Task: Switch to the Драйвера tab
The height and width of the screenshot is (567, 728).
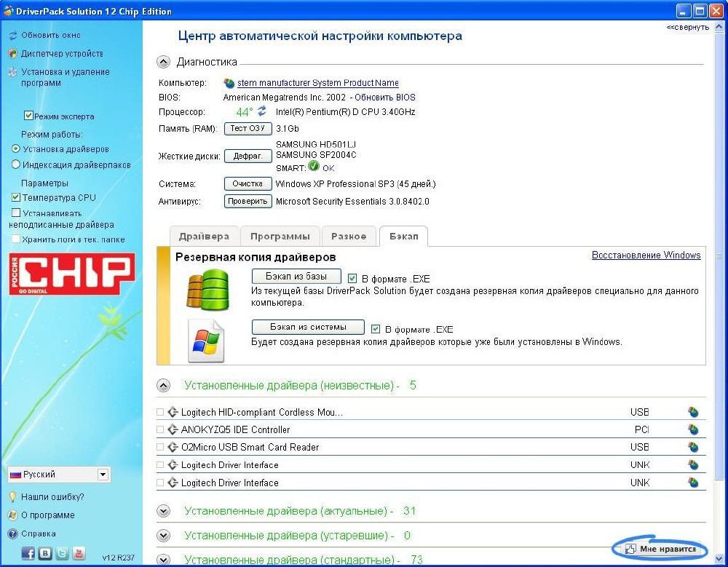Action: (x=205, y=237)
